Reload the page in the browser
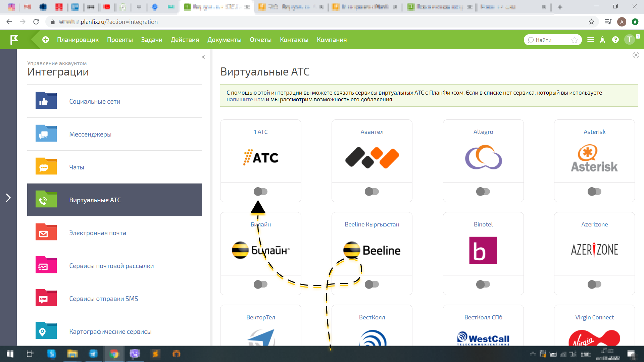Image resolution: width=644 pixels, height=362 pixels. (x=36, y=21)
